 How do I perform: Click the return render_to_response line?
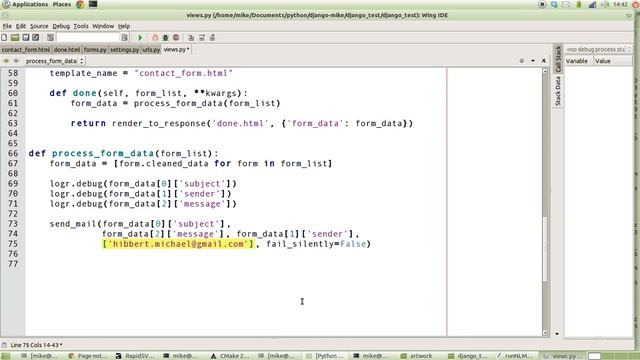[x=242, y=123]
